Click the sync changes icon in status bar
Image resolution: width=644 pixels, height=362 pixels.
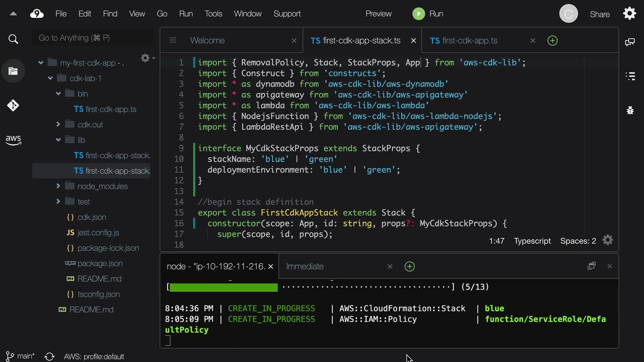coord(49,356)
